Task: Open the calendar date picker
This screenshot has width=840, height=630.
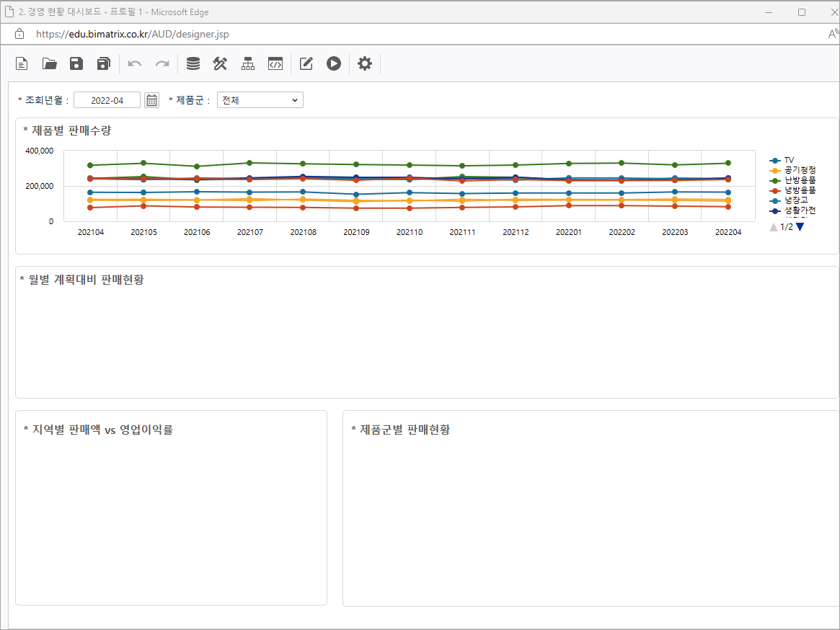Action: pyautogui.click(x=151, y=100)
